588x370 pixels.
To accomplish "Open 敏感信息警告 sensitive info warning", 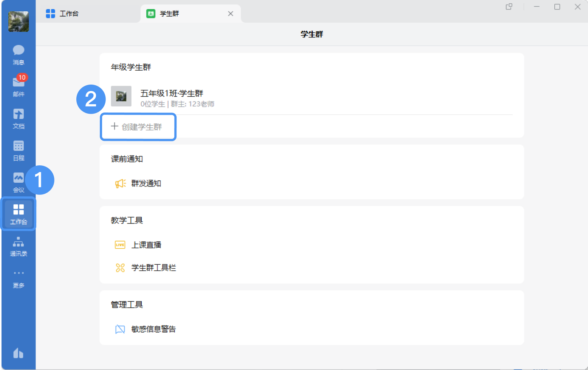I will click(153, 329).
